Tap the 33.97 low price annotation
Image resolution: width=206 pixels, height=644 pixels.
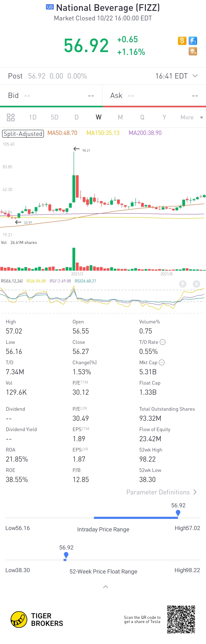28,223
